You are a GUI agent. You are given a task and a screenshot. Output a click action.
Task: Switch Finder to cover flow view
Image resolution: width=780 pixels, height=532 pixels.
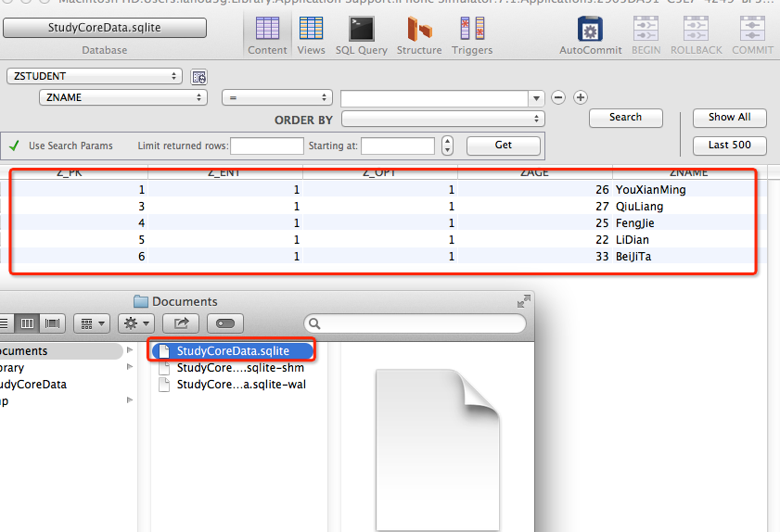point(52,323)
